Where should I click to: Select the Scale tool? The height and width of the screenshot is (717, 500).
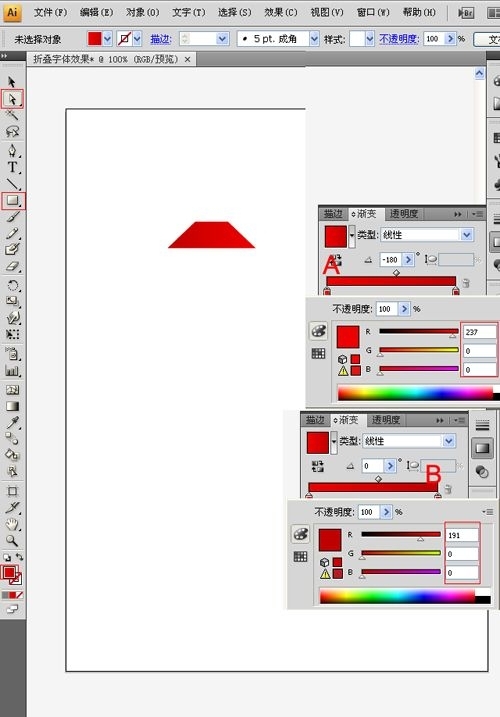pos(12,301)
